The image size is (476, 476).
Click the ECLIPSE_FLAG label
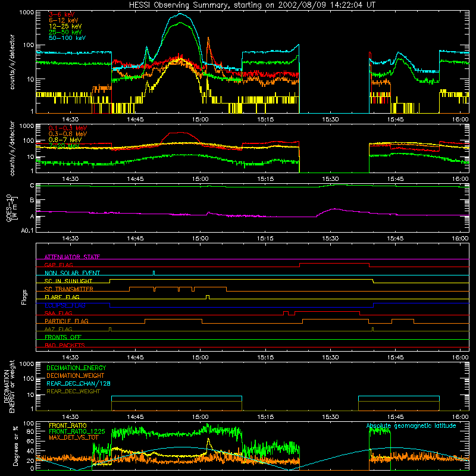(x=65, y=305)
